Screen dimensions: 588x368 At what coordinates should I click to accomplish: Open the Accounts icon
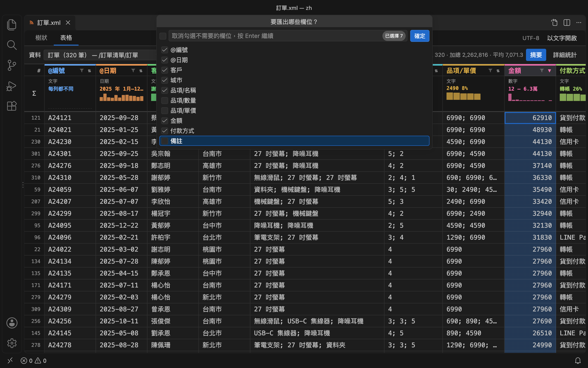click(x=12, y=323)
